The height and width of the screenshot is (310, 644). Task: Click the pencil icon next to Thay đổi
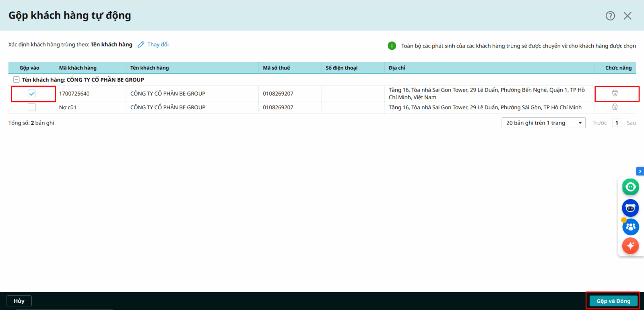(x=141, y=45)
